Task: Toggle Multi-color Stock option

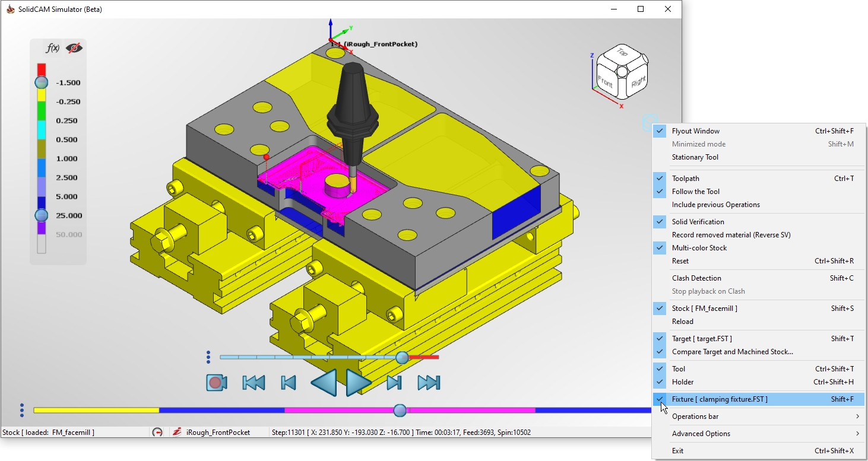Action: tap(758, 248)
